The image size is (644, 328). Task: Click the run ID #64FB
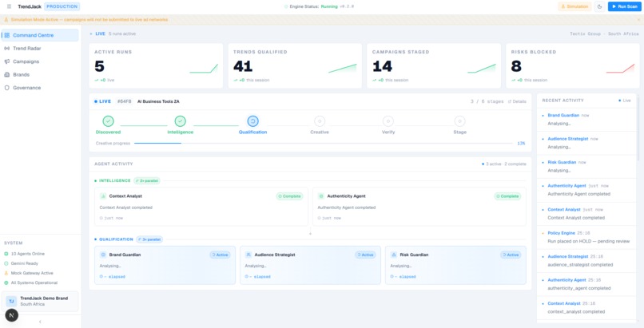[124, 101]
